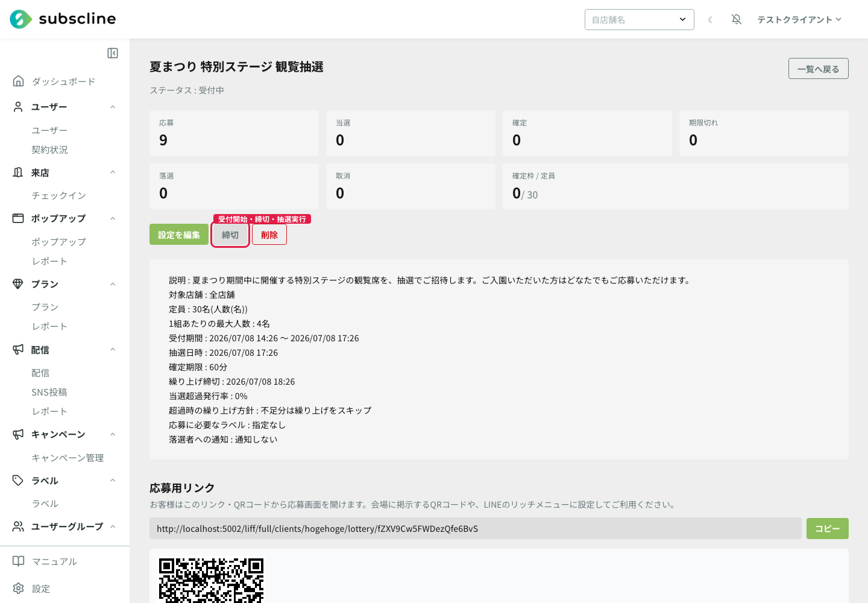
Task: Click the 設定を編集 button
Action: click(179, 235)
